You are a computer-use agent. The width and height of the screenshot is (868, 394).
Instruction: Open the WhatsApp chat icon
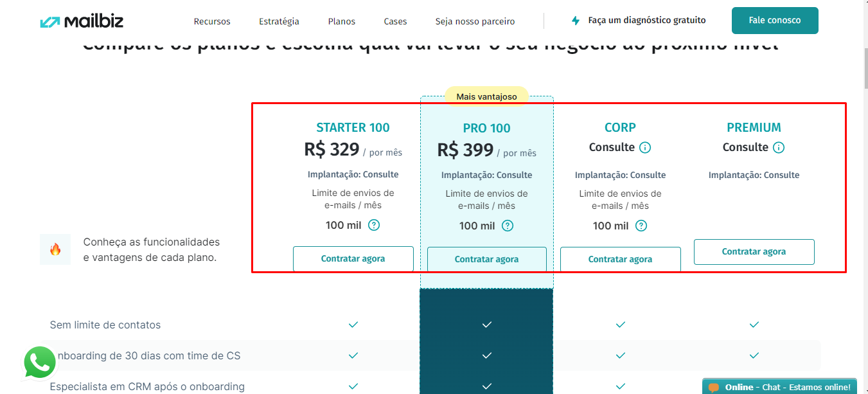(x=40, y=363)
